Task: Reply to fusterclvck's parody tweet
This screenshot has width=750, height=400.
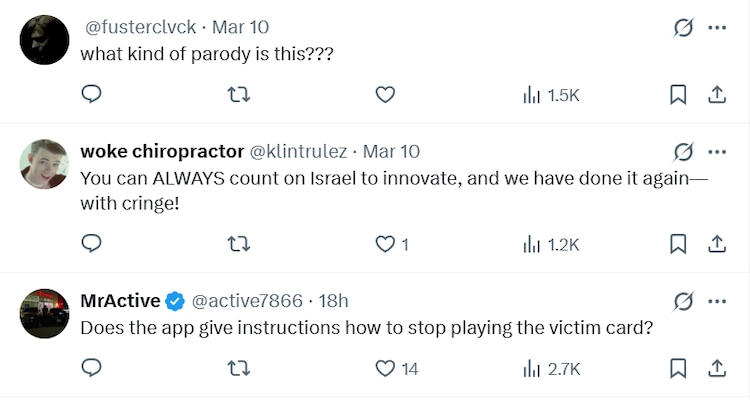Action: click(91, 95)
